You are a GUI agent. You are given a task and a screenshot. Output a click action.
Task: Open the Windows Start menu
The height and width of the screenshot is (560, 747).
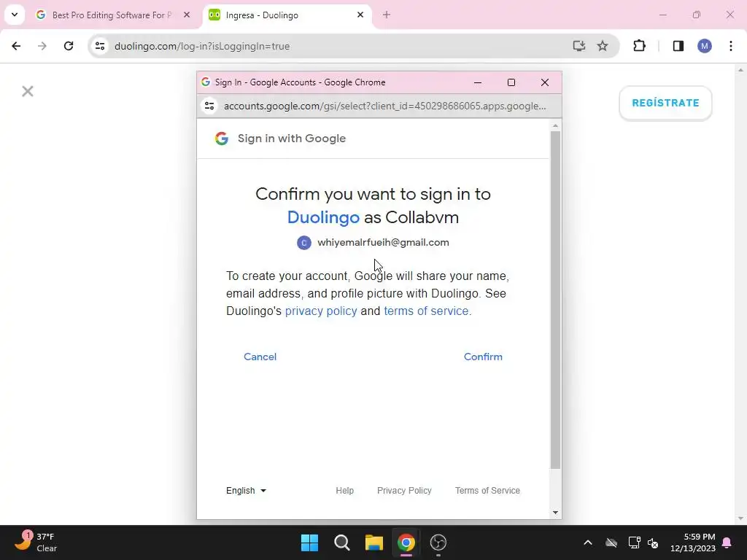pyautogui.click(x=309, y=542)
